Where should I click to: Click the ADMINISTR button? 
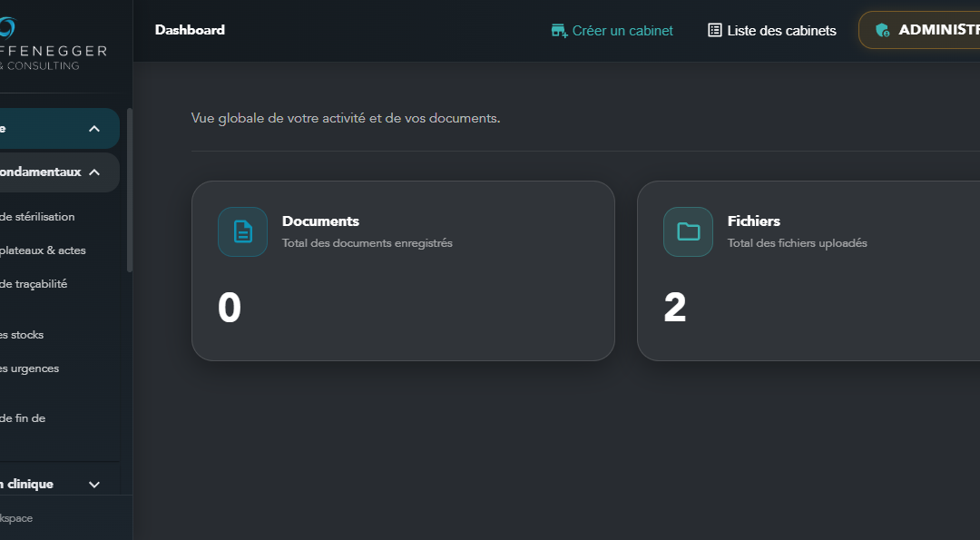[x=919, y=30]
